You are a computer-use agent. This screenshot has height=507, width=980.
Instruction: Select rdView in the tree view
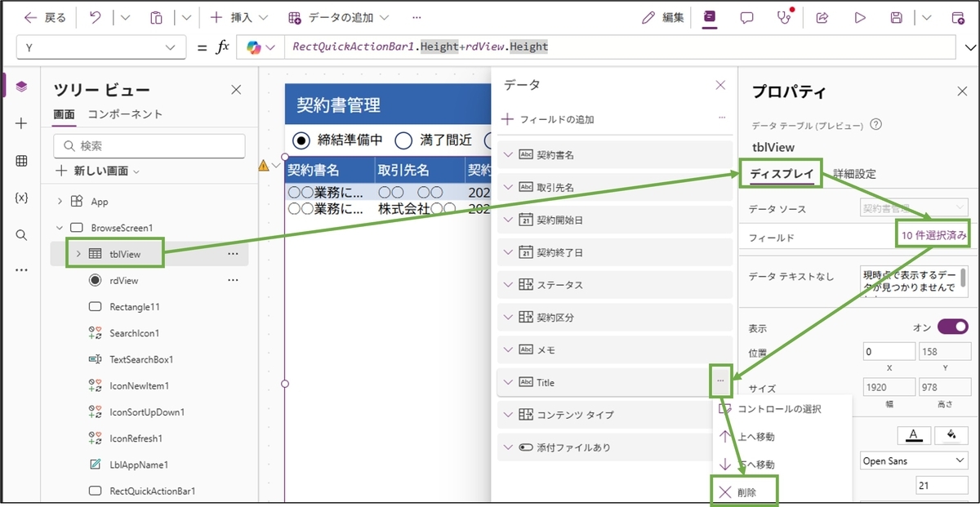[x=123, y=280]
